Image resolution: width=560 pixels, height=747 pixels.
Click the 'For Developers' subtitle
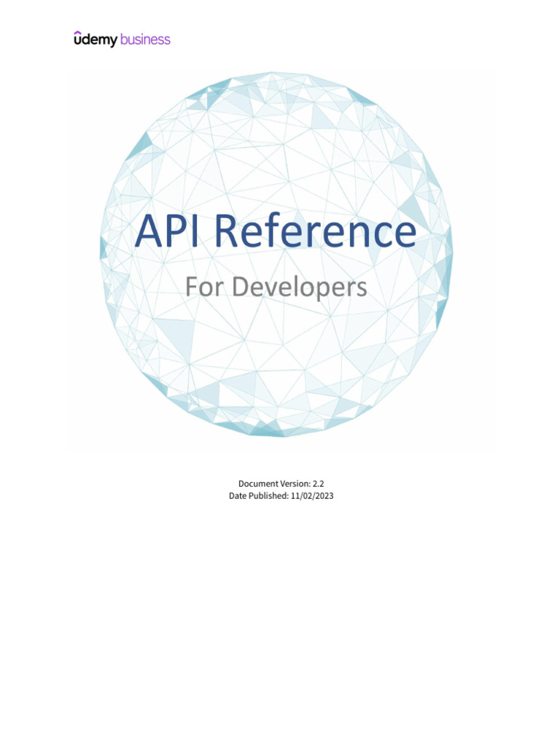[x=276, y=287]
